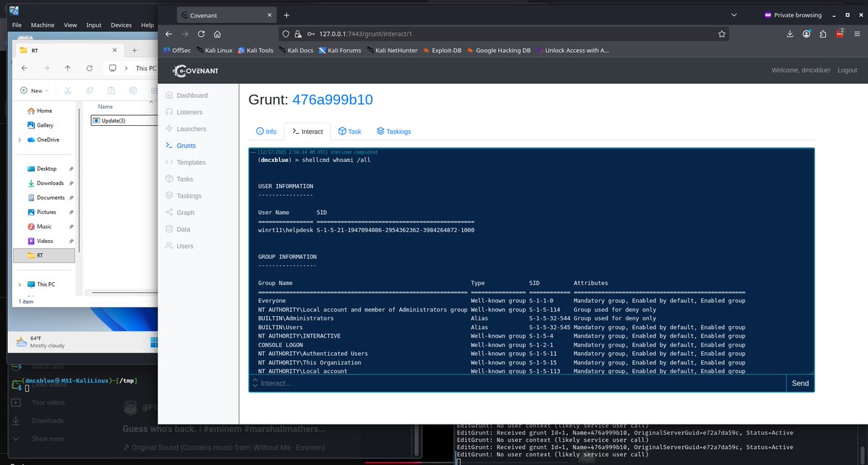The height and width of the screenshot is (465, 868).
Task: Open Templates in Covenant sidebar
Action: point(185,163)
